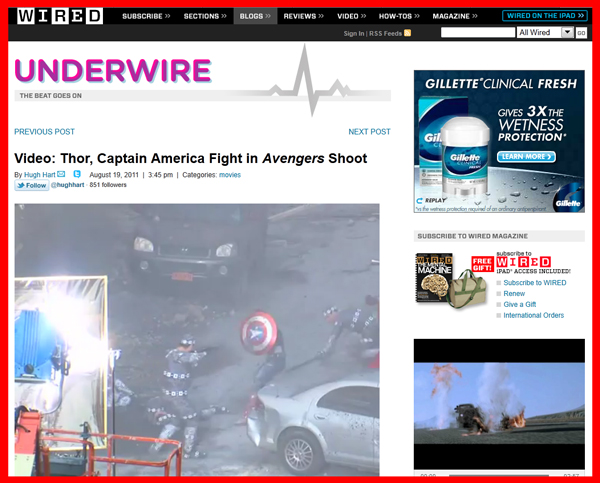Open the HOW-TOS menu
The width and height of the screenshot is (600, 483).
[x=399, y=16]
